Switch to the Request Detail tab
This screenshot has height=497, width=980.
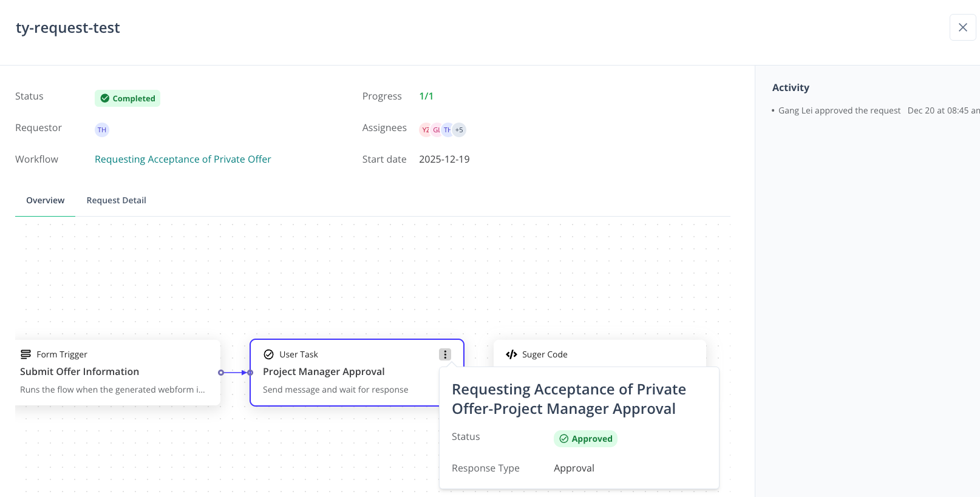pyautogui.click(x=116, y=200)
